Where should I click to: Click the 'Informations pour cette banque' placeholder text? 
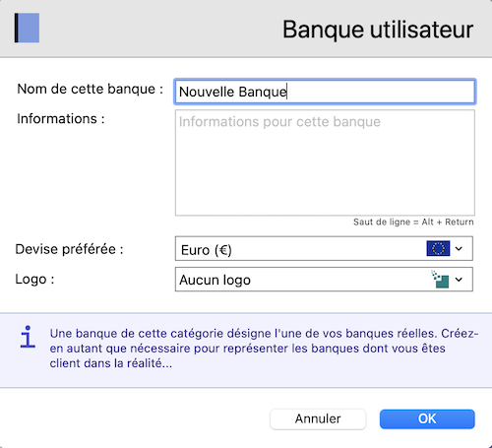[x=279, y=122]
